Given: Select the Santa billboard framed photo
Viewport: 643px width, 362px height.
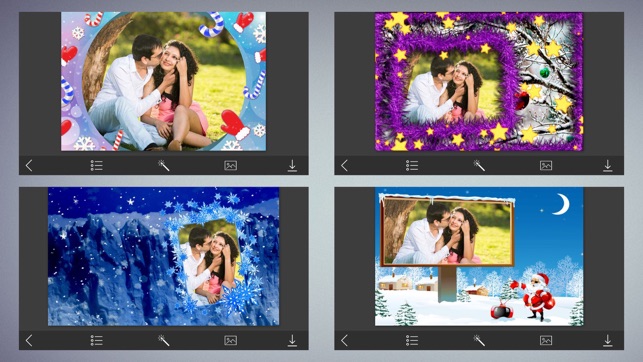Looking at the screenshot, I should (x=479, y=256).
